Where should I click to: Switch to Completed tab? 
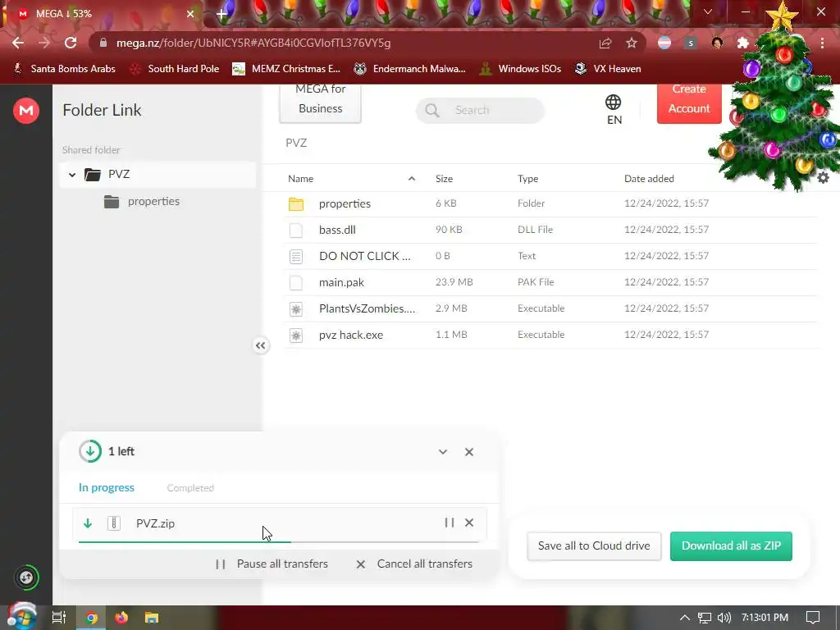click(x=190, y=488)
